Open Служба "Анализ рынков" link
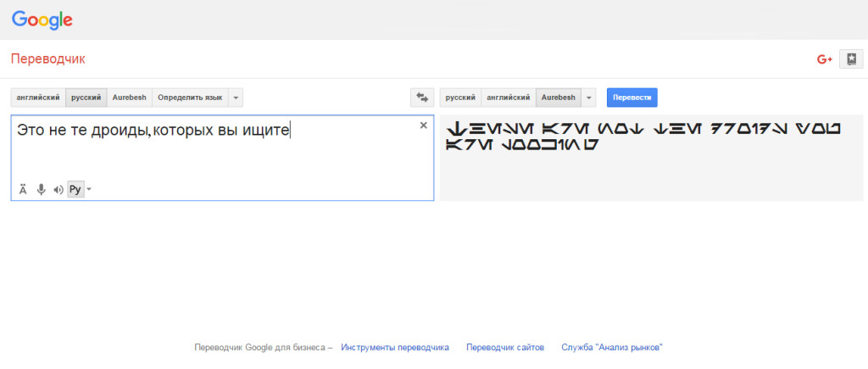 tap(612, 348)
